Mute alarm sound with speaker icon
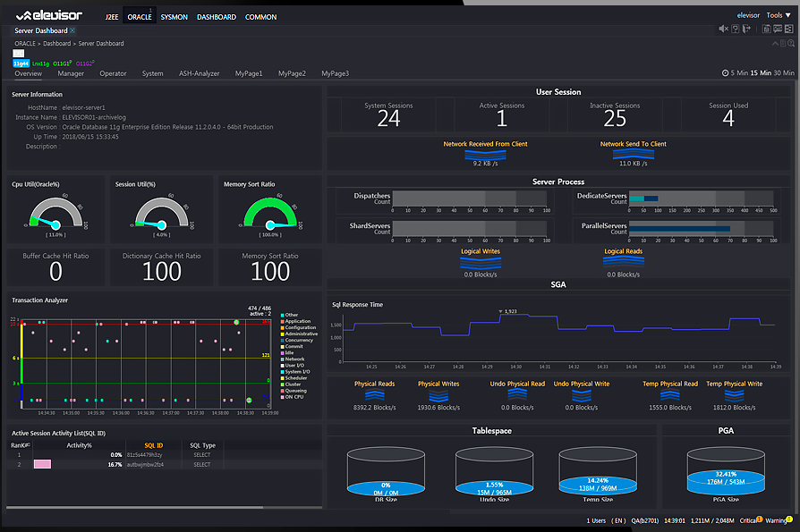This screenshot has height=532, width=800. [x=723, y=29]
